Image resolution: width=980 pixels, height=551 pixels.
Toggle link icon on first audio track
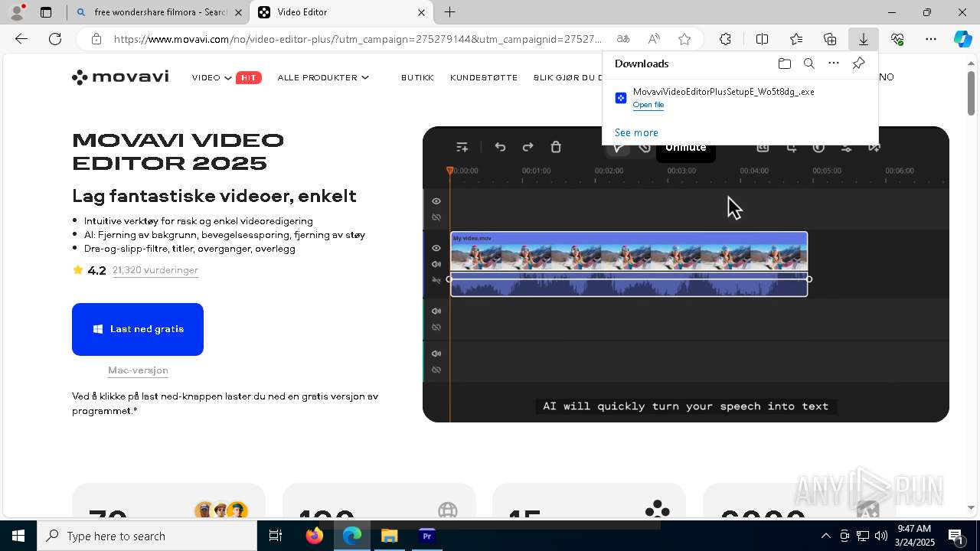point(436,328)
